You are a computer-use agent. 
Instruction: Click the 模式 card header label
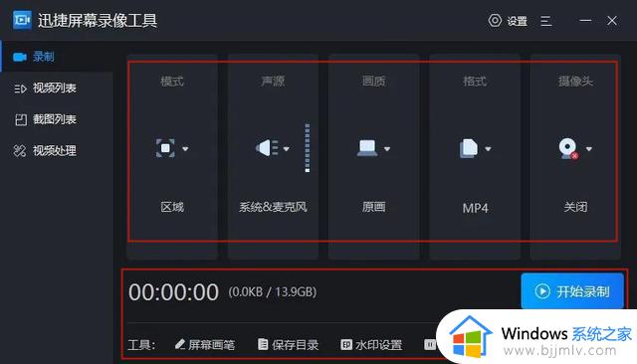click(172, 82)
